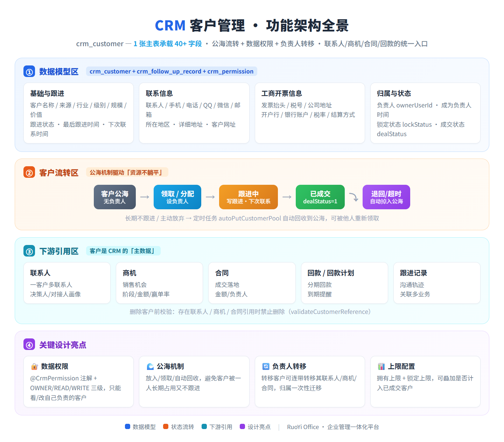
Task: Click the crm_customer table names tag
Action: coord(171,71)
